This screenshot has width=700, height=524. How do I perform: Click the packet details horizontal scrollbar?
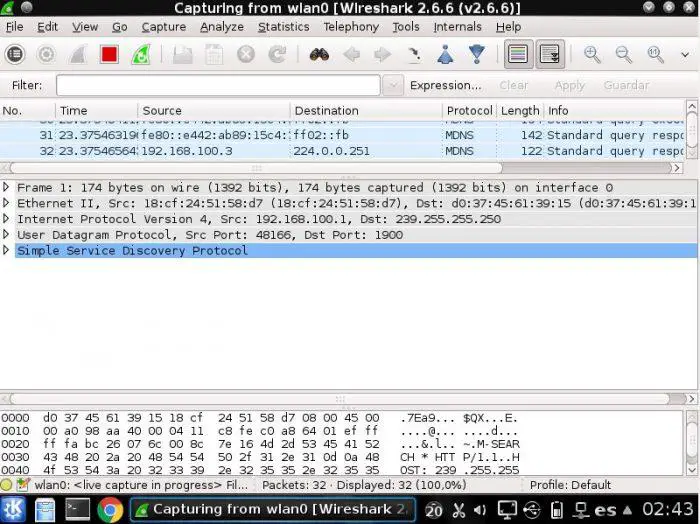[340, 398]
